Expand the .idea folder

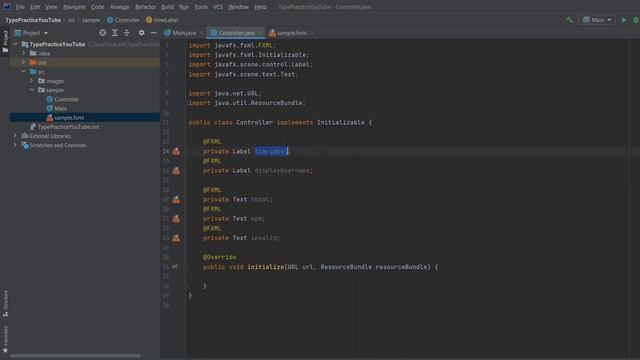[23, 53]
